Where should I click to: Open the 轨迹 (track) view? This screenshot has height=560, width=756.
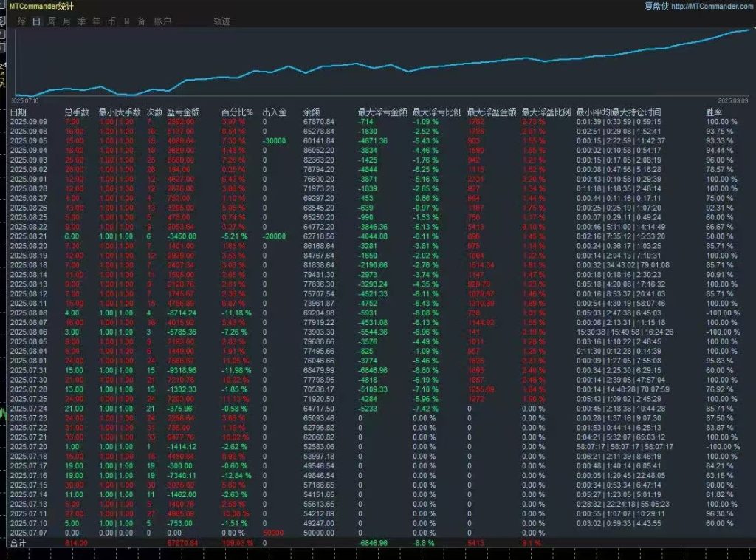(221, 21)
